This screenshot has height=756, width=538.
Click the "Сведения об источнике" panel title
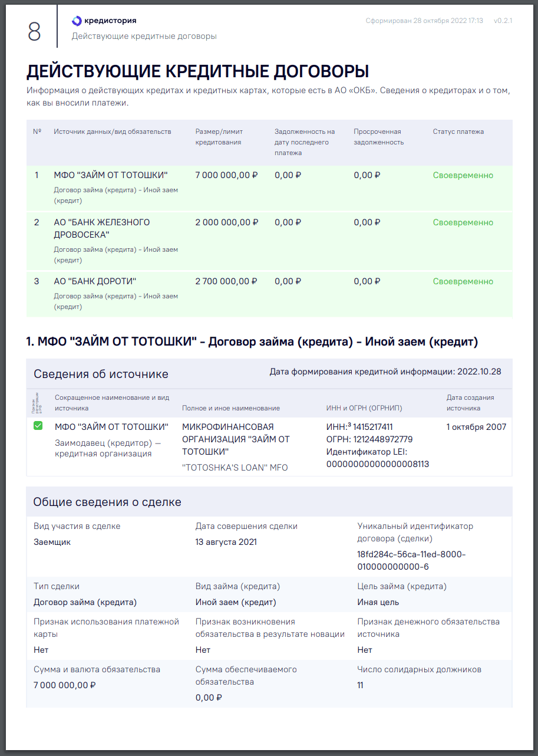click(101, 374)
